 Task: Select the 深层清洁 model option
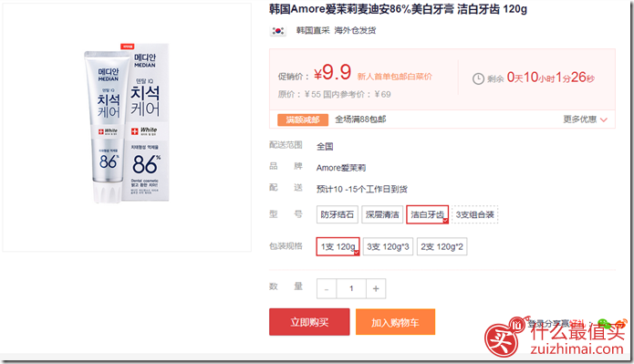click(x=382, y=214)
